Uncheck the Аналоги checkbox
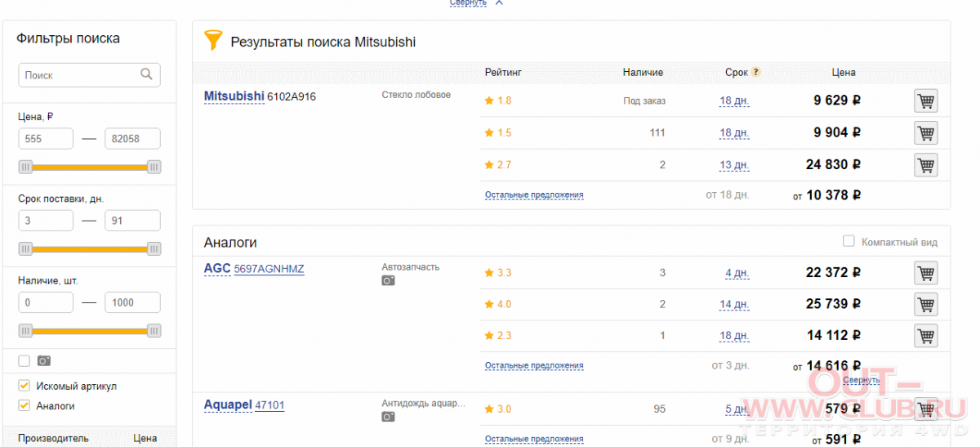980x447 pixels. click(x=24, y=405)
